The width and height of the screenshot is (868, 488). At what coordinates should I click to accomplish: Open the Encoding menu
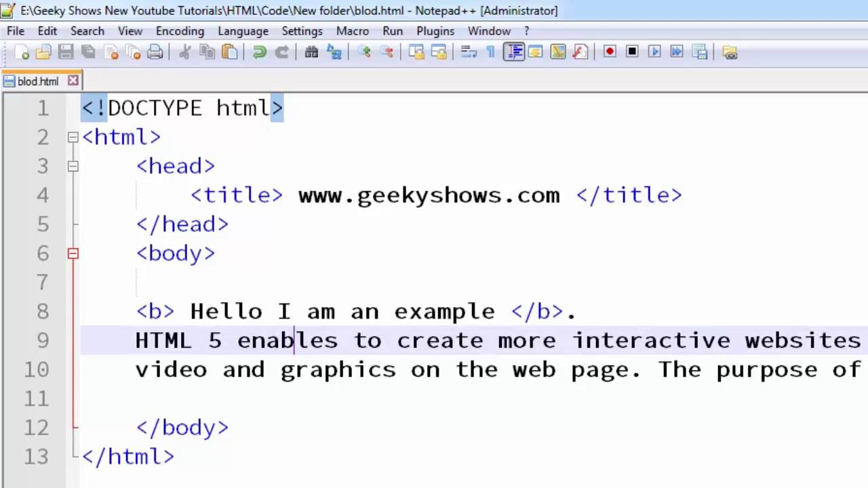(x=180, y=31)
